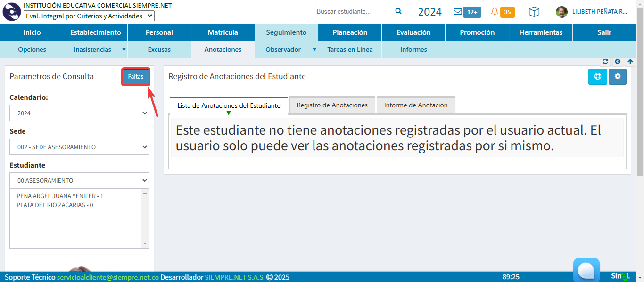Open the gear settings button
644x282 pixels.
coord(618,77)
